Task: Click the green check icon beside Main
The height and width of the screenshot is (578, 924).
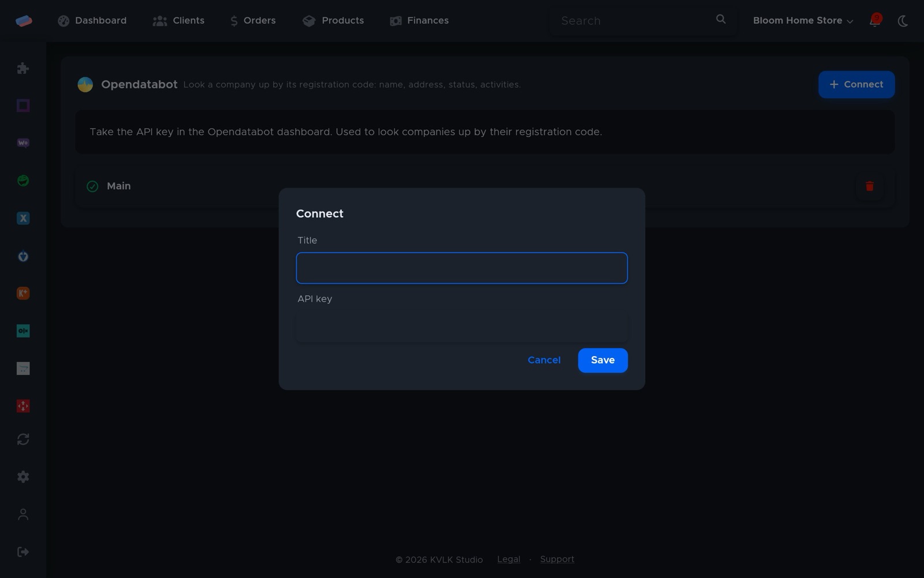Action: 92,186
